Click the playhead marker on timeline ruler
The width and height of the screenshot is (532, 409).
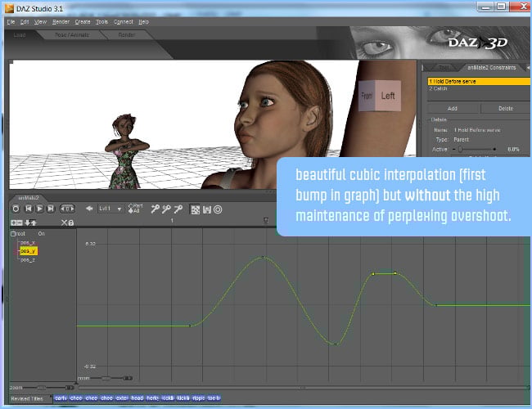(x=266, y=221)
